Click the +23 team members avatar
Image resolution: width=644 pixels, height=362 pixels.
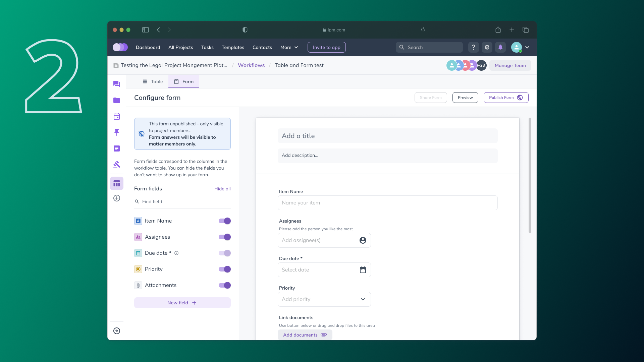(481, 65)
